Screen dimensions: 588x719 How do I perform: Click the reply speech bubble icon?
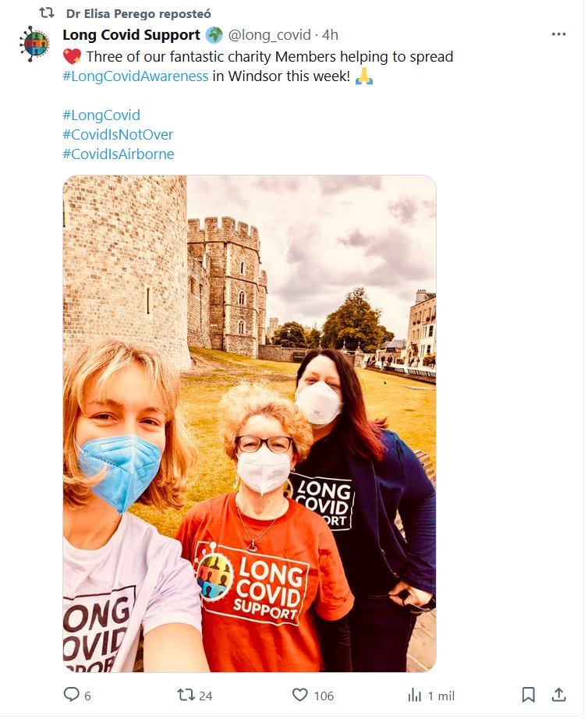pyautogui.click(x=71, y=695)
